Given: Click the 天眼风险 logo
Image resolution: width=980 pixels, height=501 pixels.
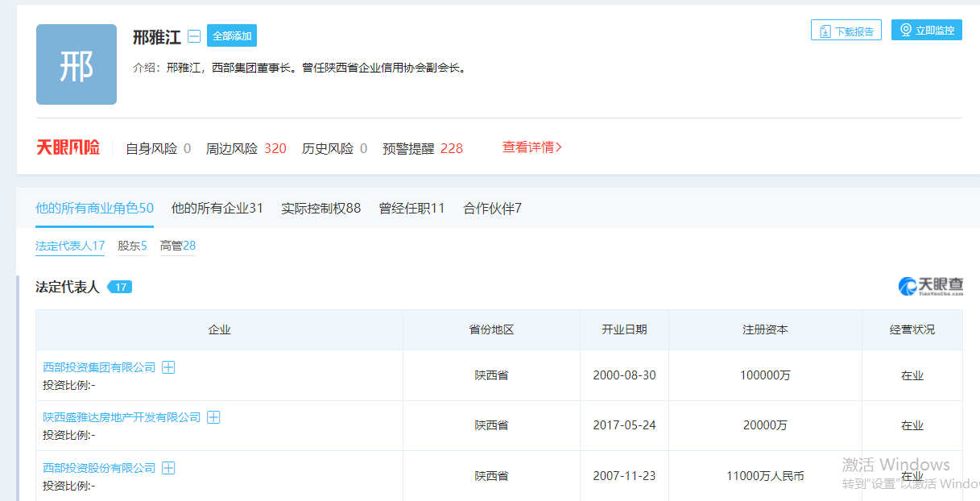Looking at the screenshot, I should pos(68,147).
